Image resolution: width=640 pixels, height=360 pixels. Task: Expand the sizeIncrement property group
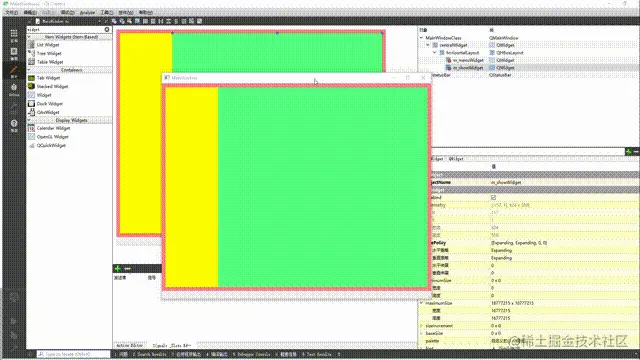(x=422, y=326)
